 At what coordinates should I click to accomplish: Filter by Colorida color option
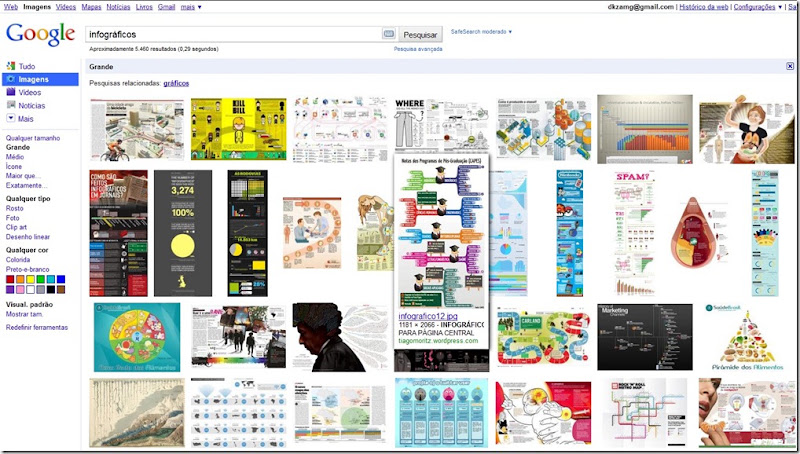[18, 260]
